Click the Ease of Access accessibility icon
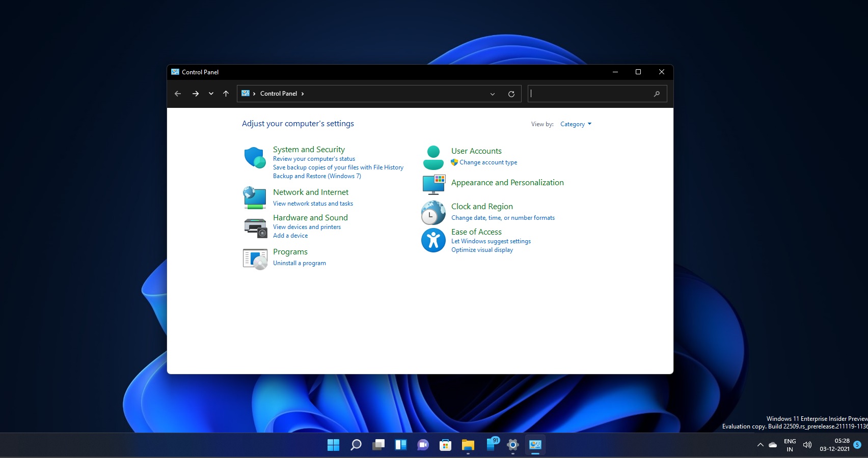The image size is (868, 458). [433, 240]
